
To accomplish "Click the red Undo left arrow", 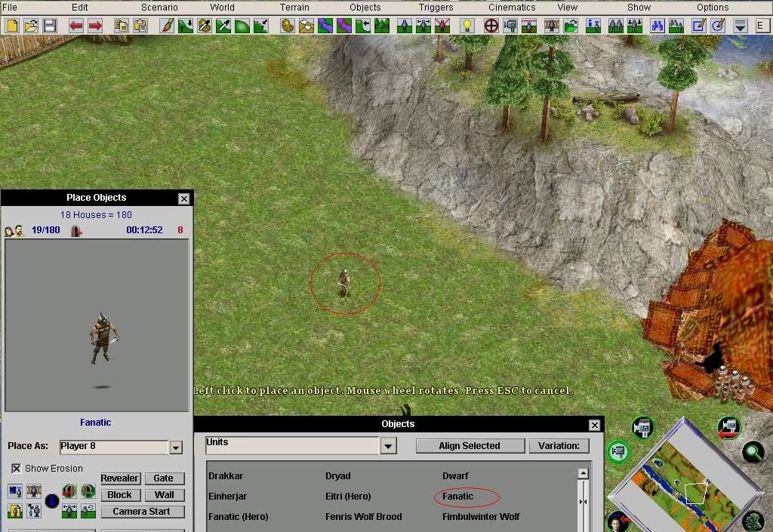I will (x=76, y=26).
